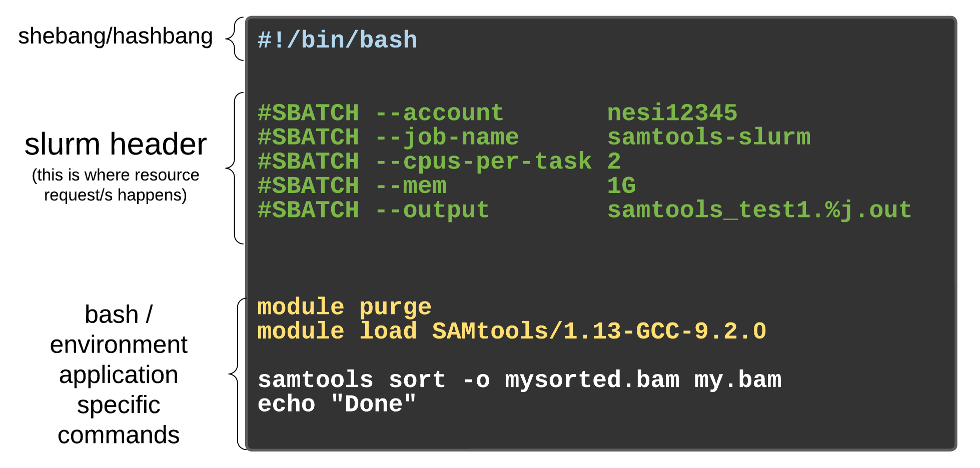Screen dimensions: 980x468
Task: Click the module purge command
Action: click(x=344, y=307)
